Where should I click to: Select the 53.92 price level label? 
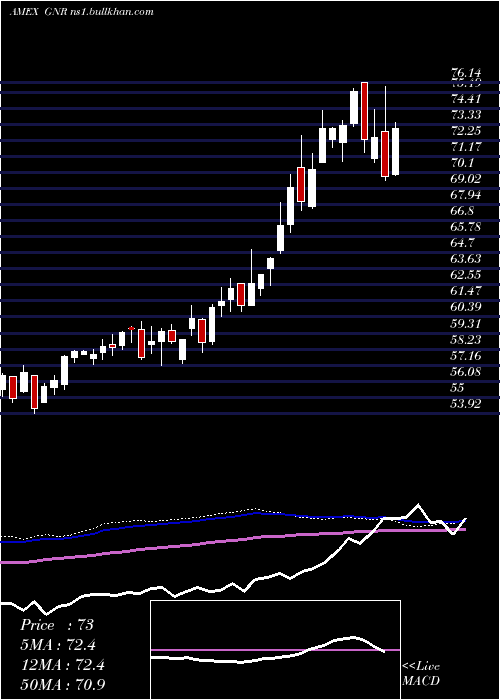[x=466, y=404]
